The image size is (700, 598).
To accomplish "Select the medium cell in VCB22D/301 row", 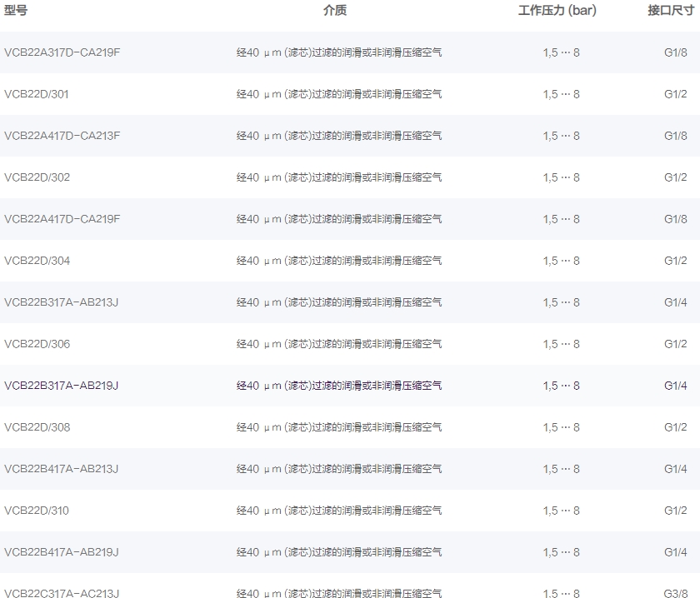I will (339, 94).
